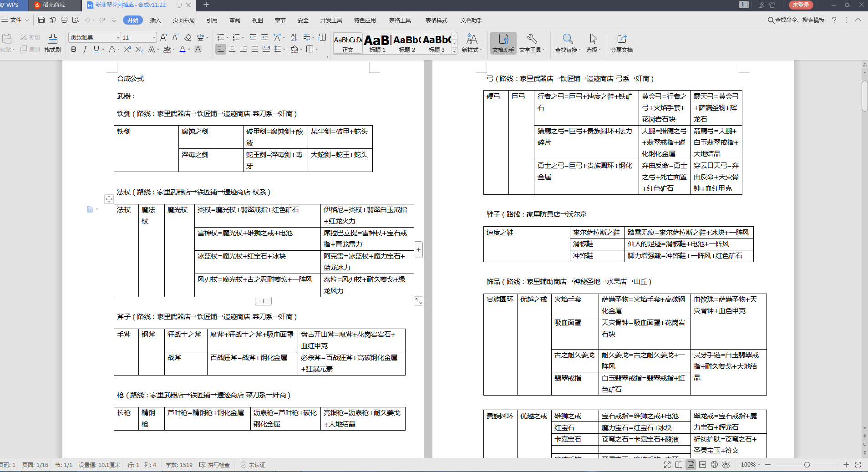Viewport: 868px width, 472px height.
Task: Click the Format Painter (格式刷) brush icon
Action: coord(53,39)
